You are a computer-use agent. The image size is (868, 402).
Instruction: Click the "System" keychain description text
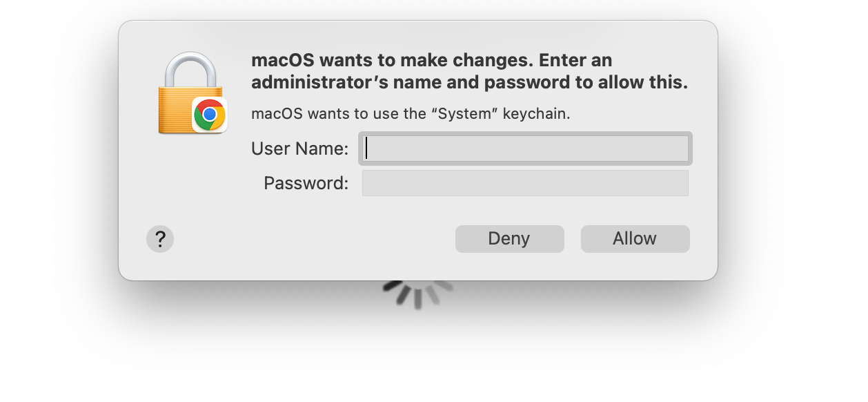(411, 114)
